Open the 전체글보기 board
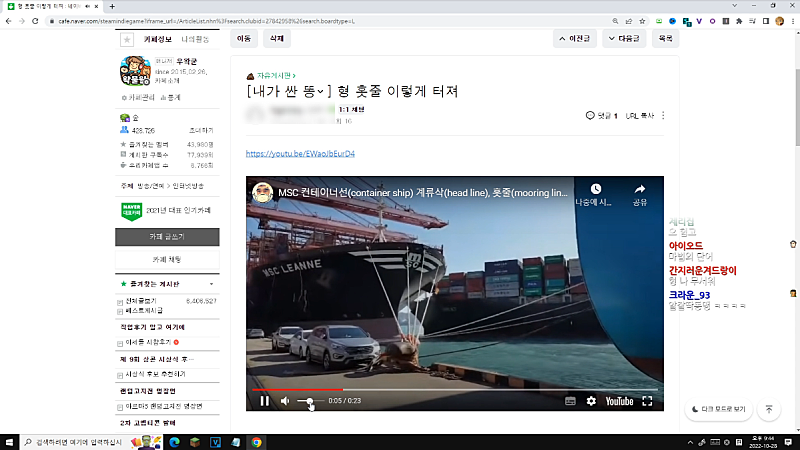The width and height of the screenshot is (800, 450). [x=141, y=301]
